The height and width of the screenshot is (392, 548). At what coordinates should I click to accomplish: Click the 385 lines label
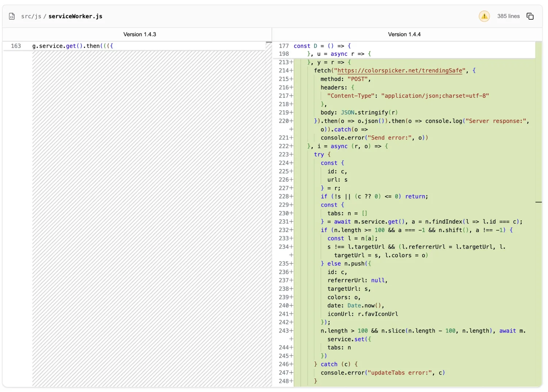[508, 16]
